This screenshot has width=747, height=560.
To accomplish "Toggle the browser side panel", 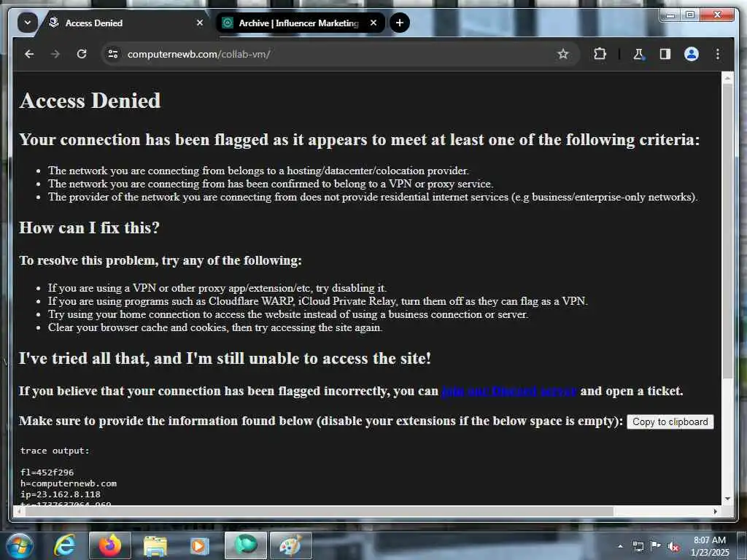I will point(665,54).
